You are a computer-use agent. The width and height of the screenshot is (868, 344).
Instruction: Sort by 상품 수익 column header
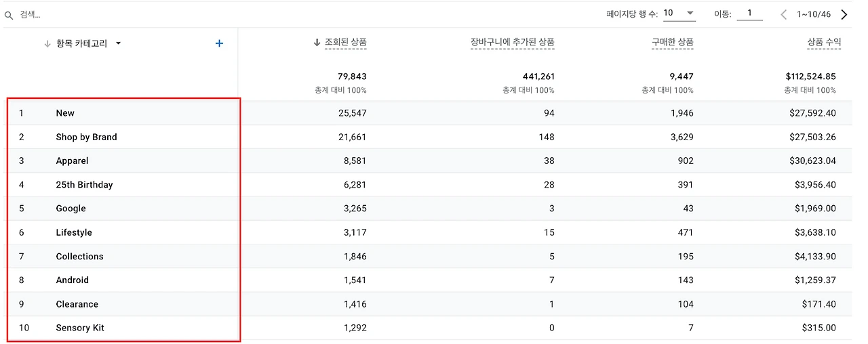[x=824, y=43]
